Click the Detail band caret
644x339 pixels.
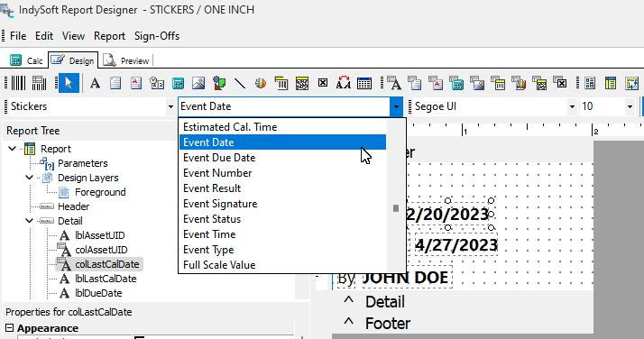349,301
